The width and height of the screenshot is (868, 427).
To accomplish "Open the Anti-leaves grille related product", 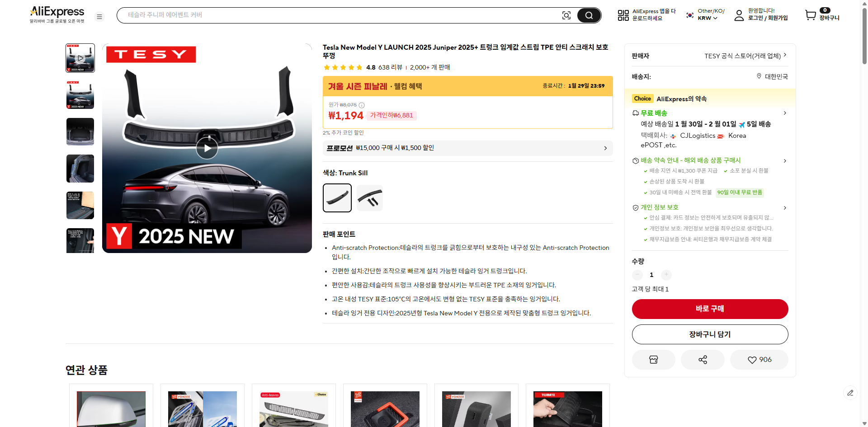I will 294,408.
